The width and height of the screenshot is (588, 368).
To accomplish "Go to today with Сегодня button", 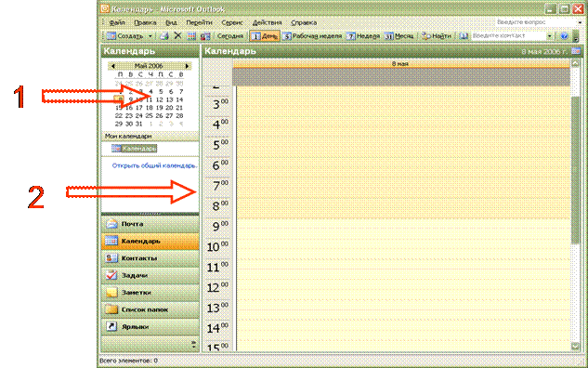I will point(229,36).
